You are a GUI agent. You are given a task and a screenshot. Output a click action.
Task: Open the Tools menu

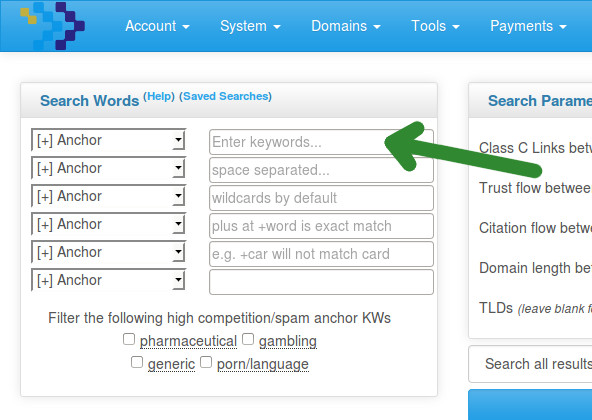coord(435,26)
